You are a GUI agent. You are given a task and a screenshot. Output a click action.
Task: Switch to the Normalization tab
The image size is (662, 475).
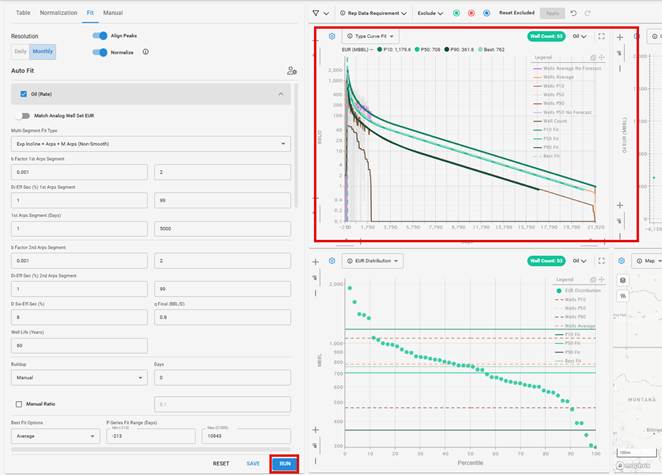coord(57,13)
